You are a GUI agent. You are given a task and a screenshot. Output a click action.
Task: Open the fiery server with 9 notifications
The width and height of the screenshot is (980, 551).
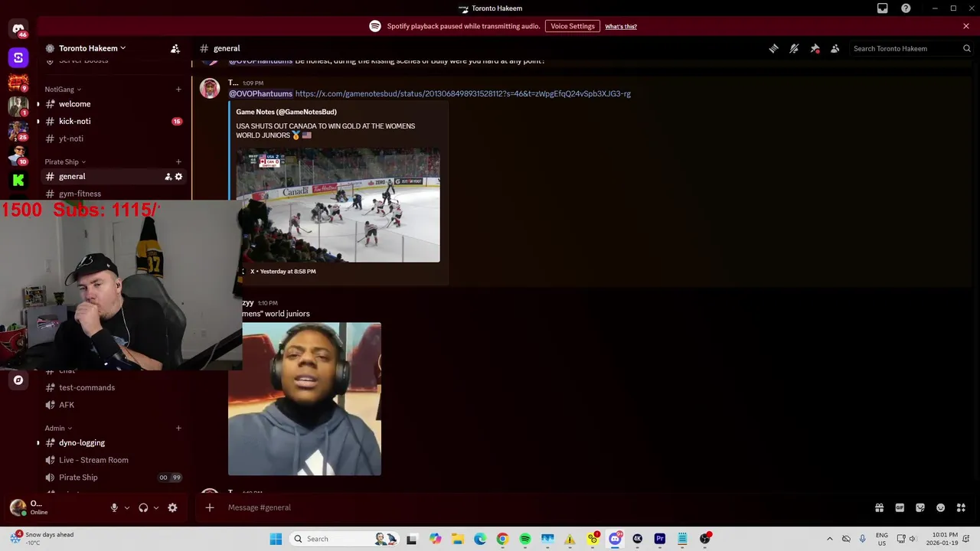coord(18,82)
